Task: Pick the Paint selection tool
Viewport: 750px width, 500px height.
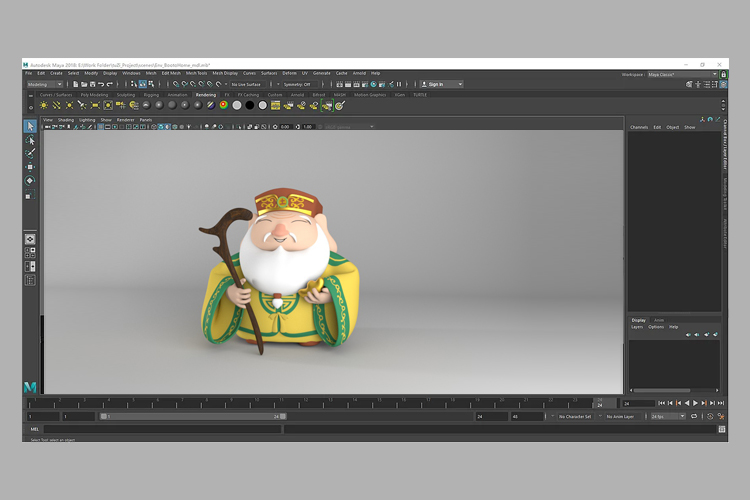Action: click(x=30, y=154)
